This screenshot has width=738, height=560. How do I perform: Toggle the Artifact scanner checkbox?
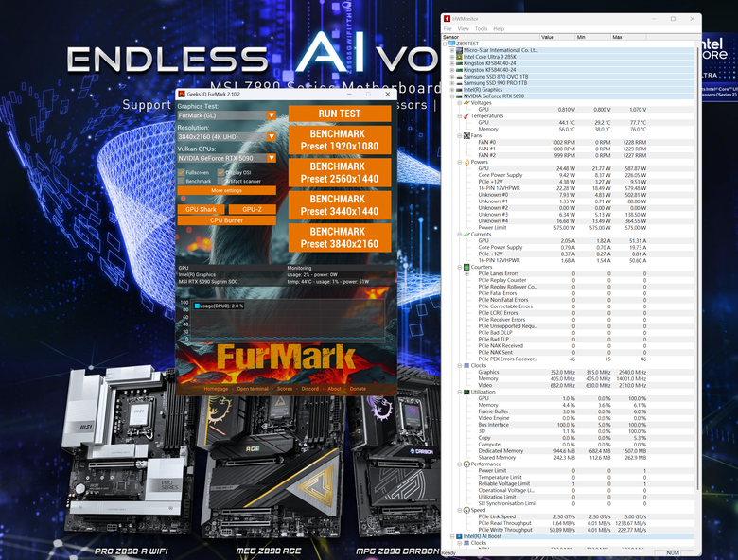220,182
